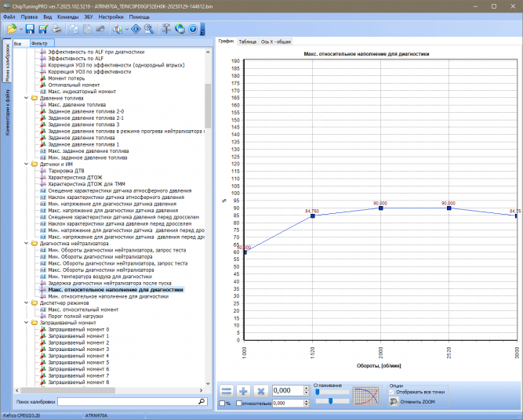Image resolution: width=523 pixels, height=420 pixels.
Task: Open the Команды menu
Action: click(67, 16)
